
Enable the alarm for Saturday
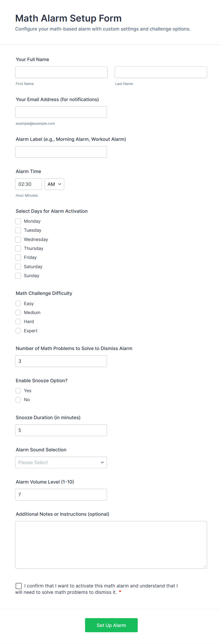[18, 266]
